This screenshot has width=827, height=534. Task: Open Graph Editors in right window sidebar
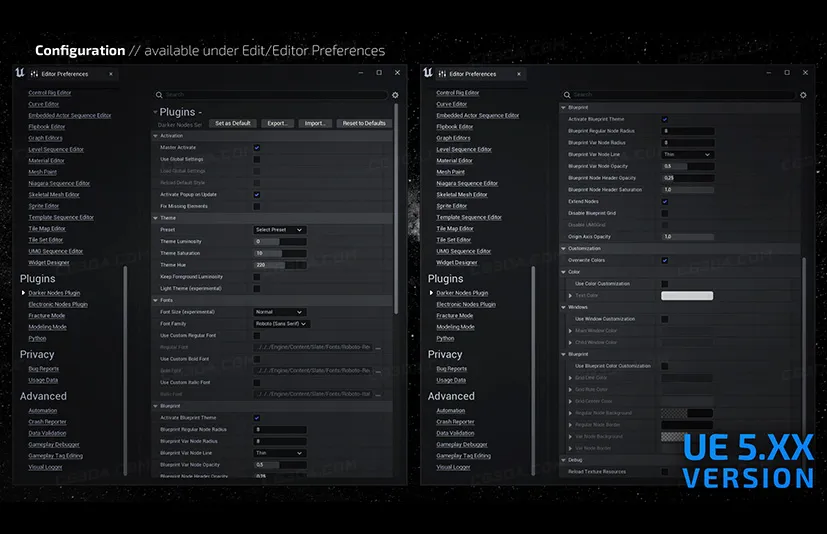(453, 138)
